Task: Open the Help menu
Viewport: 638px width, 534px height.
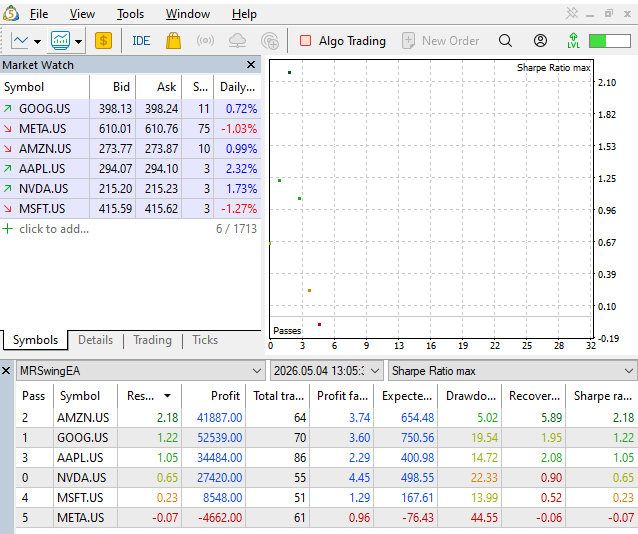Action: pyautogui.click(x=244, y=14)
